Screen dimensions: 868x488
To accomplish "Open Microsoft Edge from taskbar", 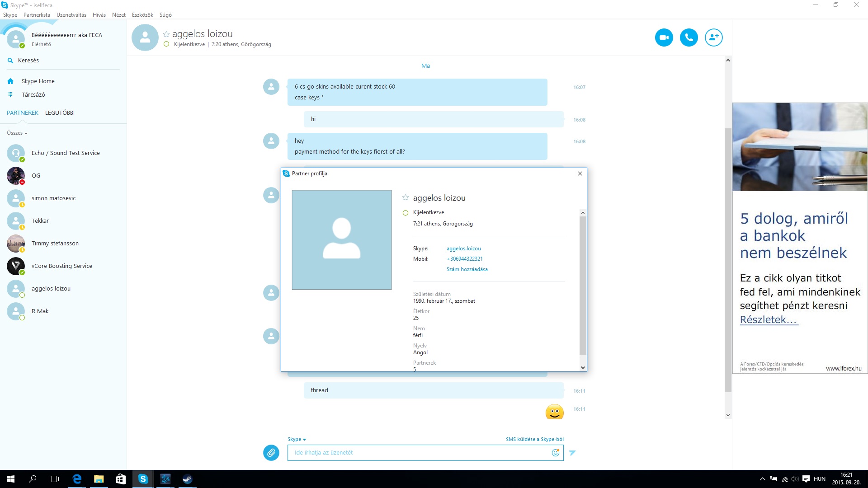I will click(77, 479).
